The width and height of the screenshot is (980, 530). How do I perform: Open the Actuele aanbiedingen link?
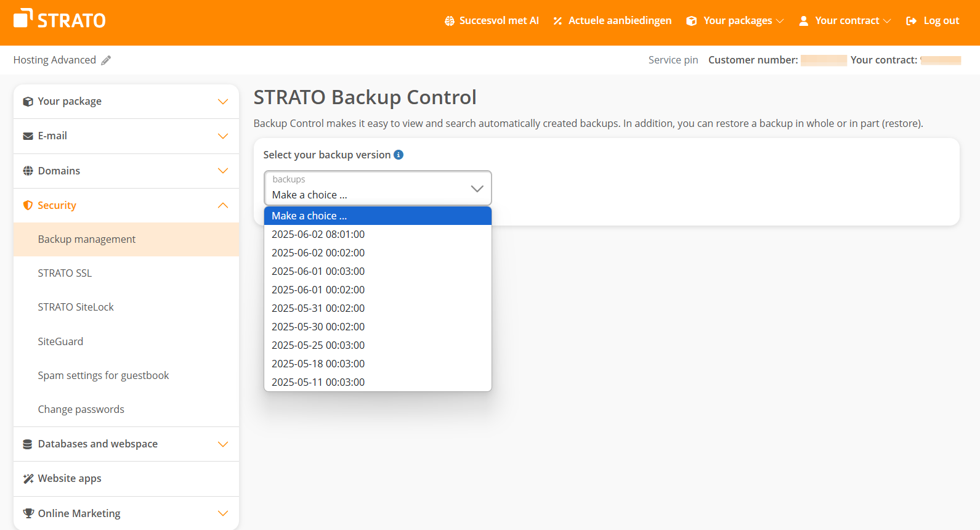pos(620,21)
